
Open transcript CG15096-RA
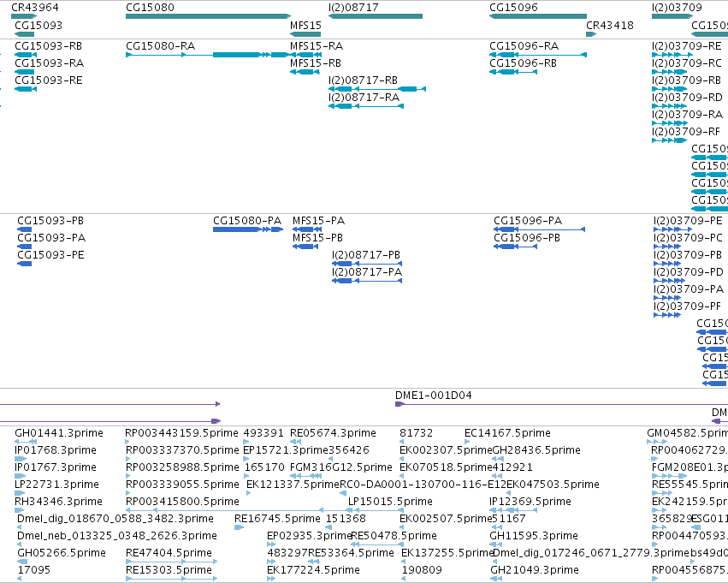click(x=537, y=55)
